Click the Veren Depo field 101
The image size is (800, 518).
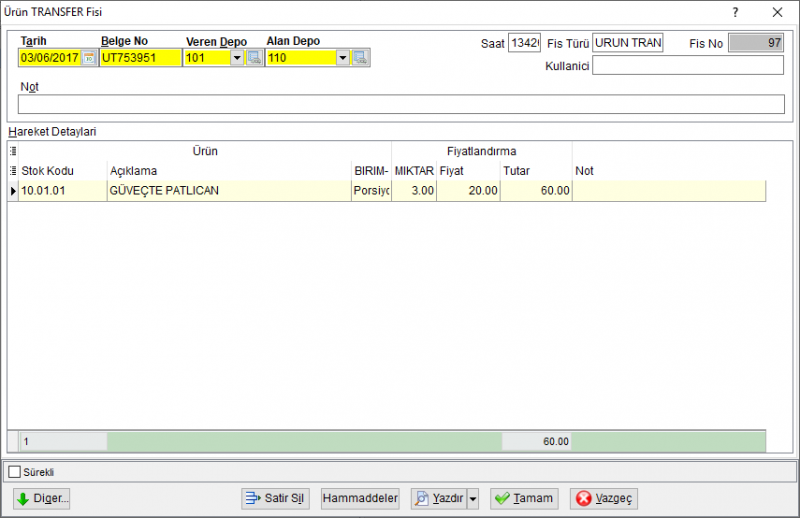coord(207,58)
